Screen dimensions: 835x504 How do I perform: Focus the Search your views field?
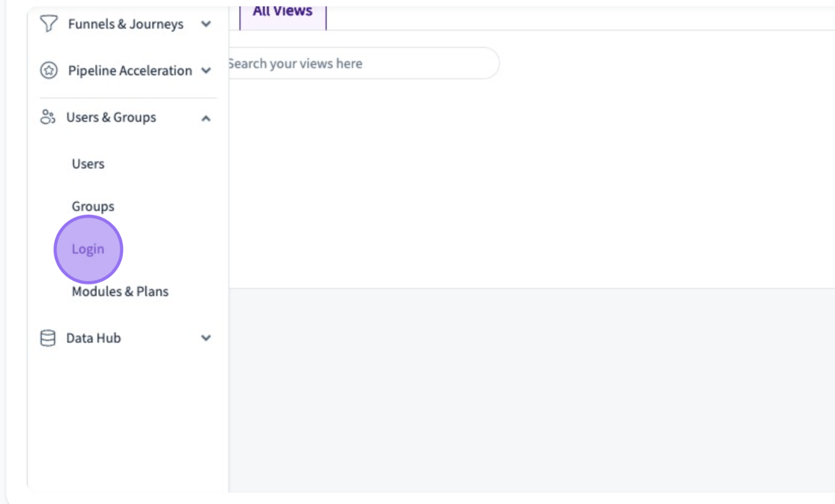click(364, 63)
